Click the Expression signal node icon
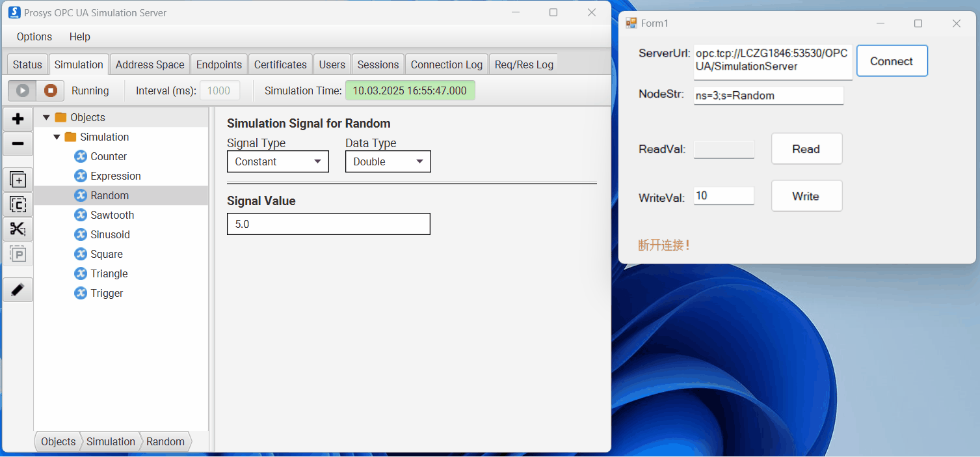The height and width of the screenshot is (457, 980). [81, 176]
